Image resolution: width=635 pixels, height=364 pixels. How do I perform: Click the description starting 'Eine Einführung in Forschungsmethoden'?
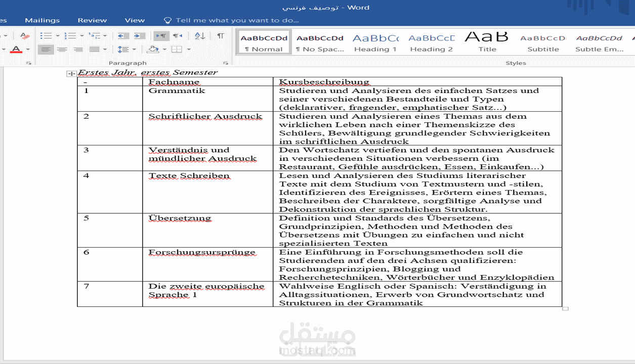pyautogui.click(x=417, y=265)
